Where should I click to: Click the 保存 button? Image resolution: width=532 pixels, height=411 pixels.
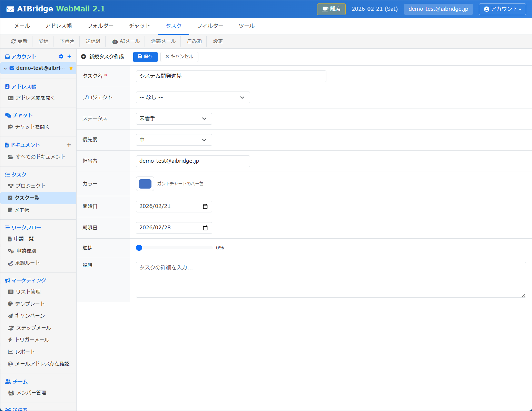(x=145, y=57)
